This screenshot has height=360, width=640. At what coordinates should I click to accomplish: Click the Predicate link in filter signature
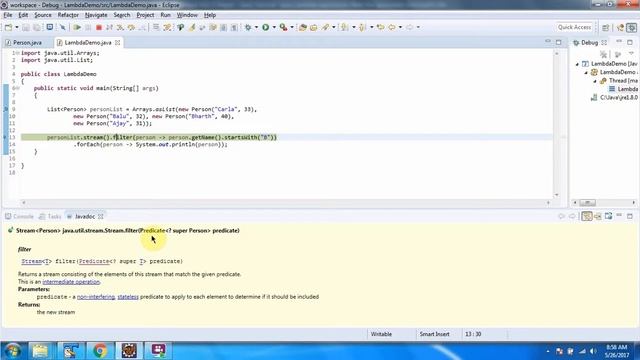94,261
